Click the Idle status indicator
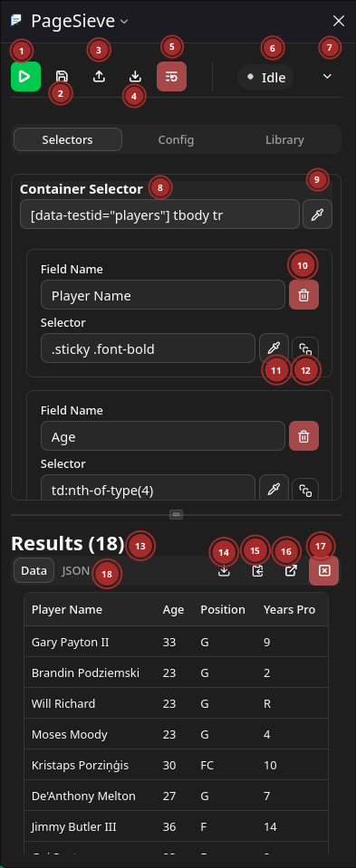Screen dimensions: 356x868 [x=265, y=77]
